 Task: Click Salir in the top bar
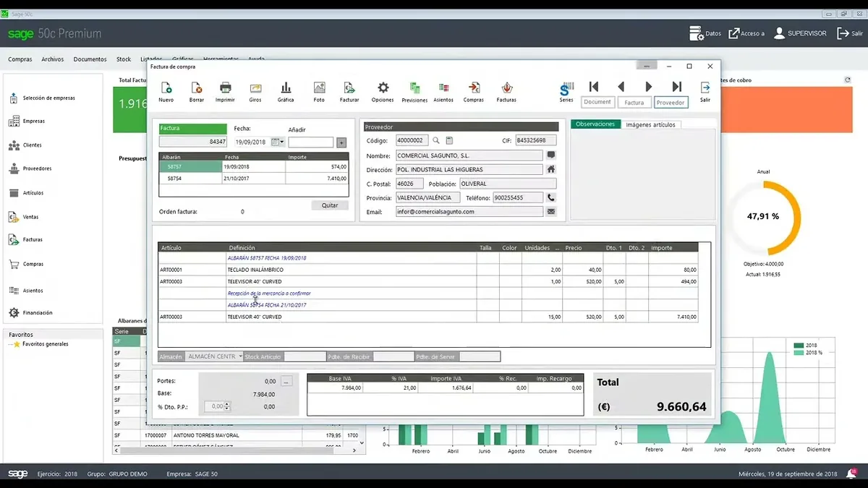tap(849, 33)
